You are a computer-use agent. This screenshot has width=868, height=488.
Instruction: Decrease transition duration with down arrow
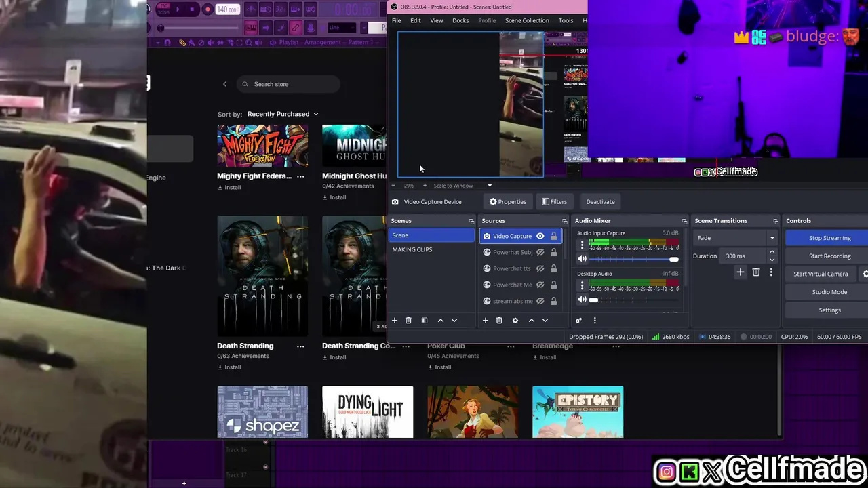(x=772, y=260)
